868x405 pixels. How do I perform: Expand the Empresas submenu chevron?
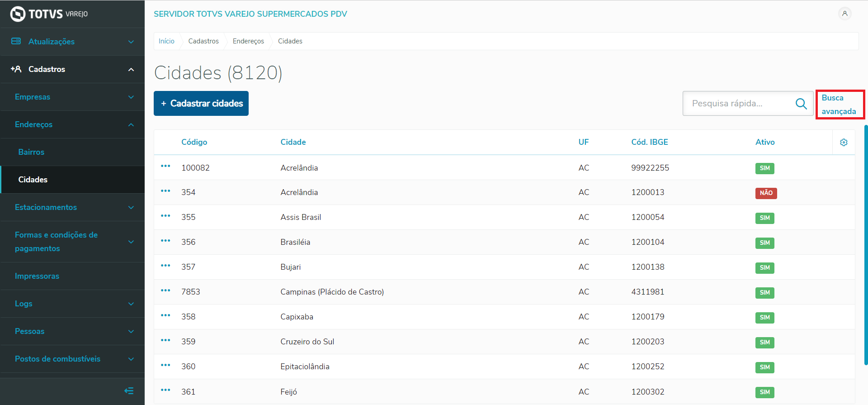point(131,97)
